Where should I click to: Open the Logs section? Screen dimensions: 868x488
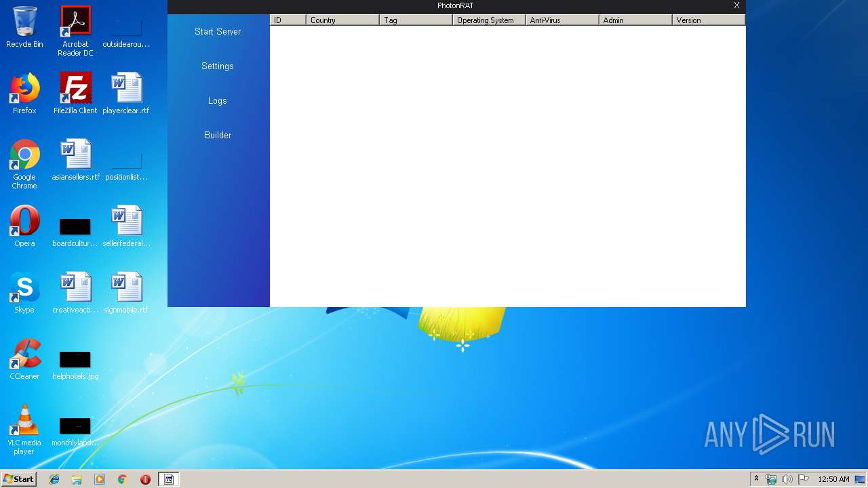[x=218, y=100]
